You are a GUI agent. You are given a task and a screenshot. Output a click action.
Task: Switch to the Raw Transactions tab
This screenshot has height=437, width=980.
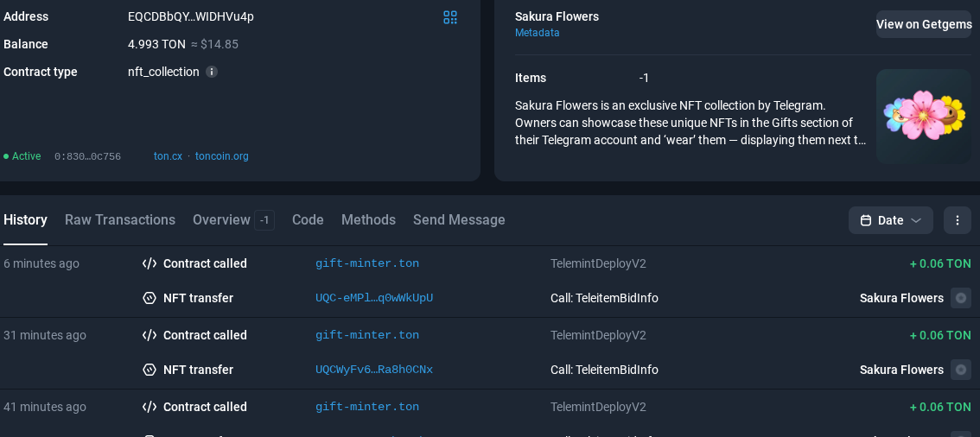(120, 220)
